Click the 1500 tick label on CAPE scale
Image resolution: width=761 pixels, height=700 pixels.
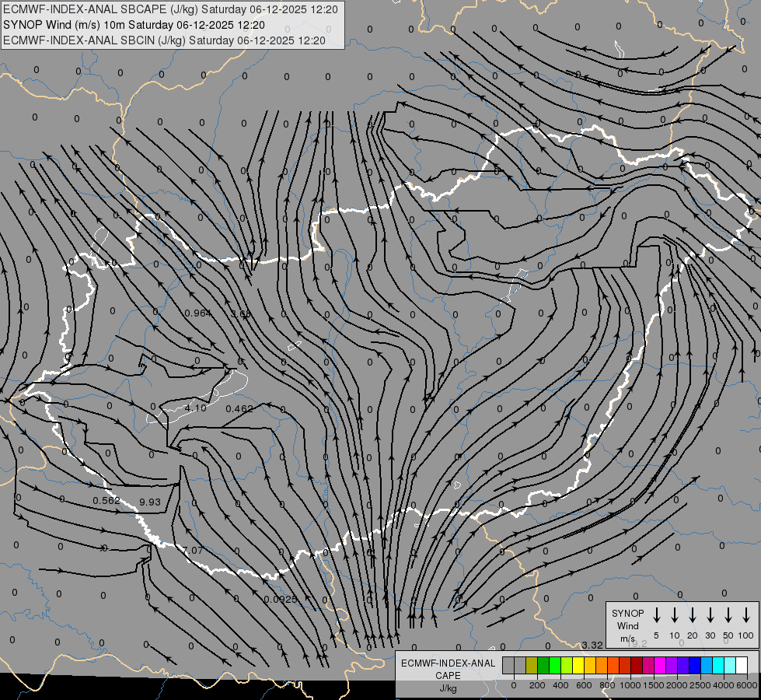point(654,685)
